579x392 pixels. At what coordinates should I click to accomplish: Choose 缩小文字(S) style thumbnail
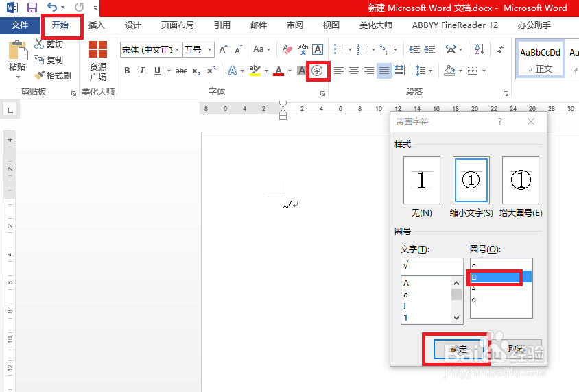471,180
